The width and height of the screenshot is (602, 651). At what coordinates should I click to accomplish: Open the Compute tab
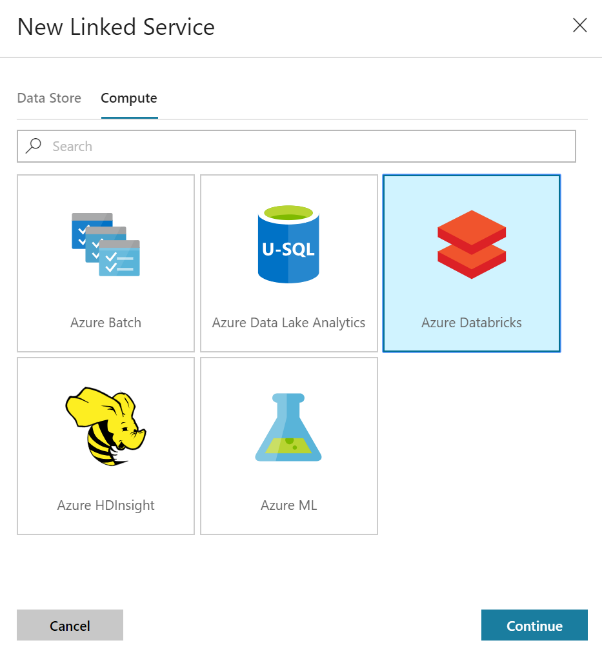129,98
